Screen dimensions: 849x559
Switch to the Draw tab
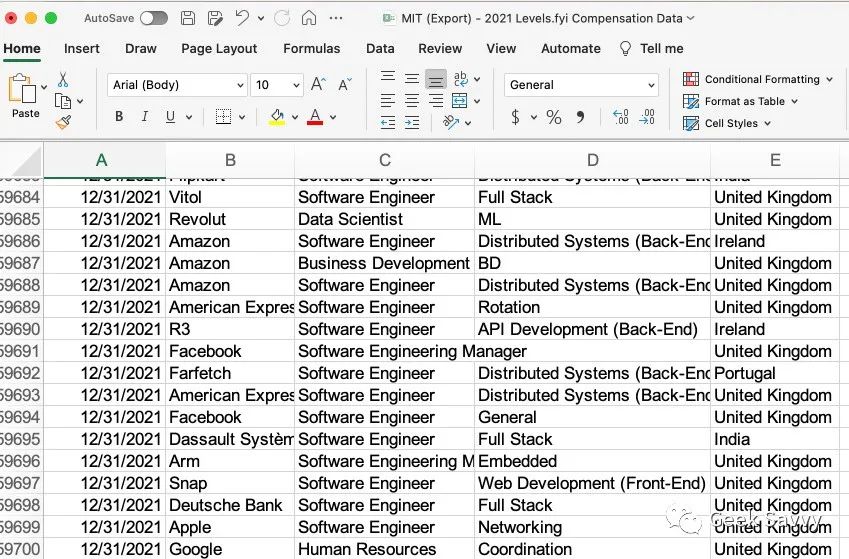pyautogui.click(x=141, y=48)
